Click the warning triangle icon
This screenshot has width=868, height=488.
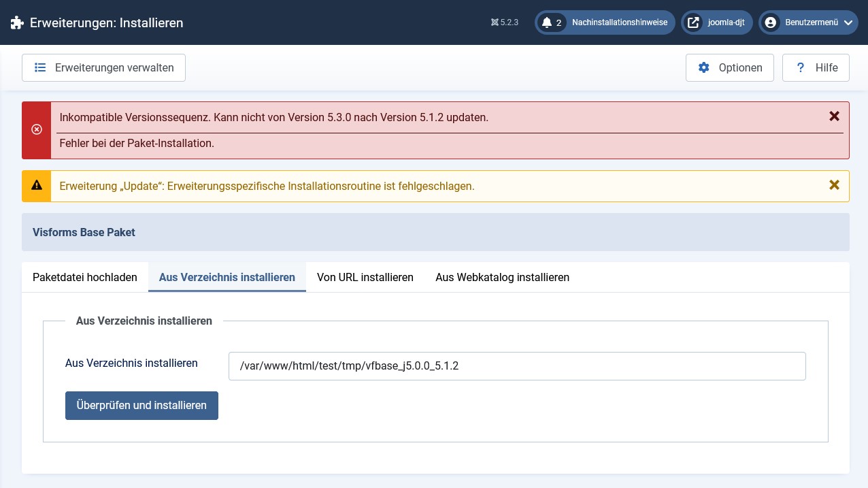pyautogui.click(x=37, y=184)
